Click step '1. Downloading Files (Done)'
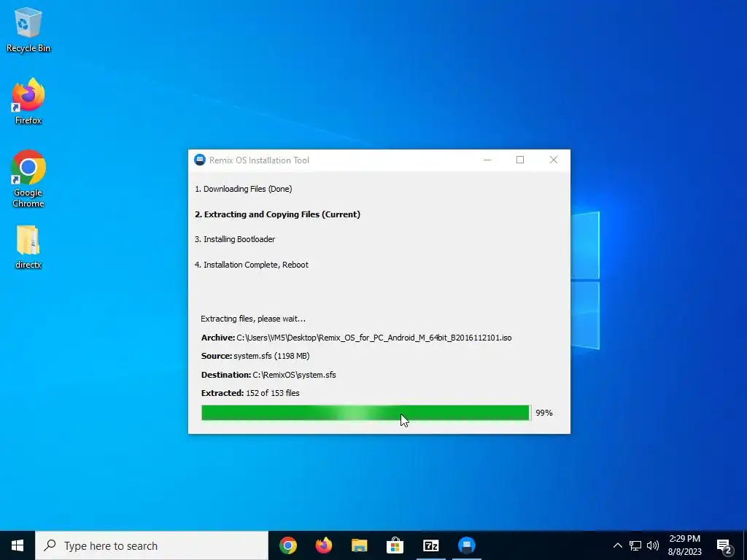 (243, 189)
